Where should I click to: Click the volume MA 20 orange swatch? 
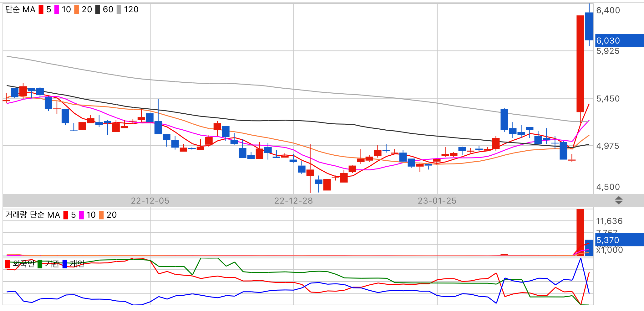pyautogui.click(x=101, y=215)
